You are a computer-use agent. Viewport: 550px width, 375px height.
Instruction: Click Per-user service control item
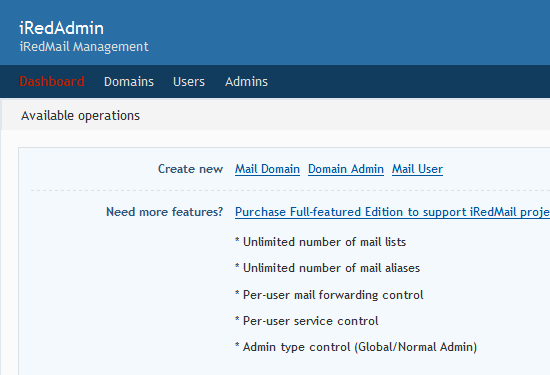pos(307,321)
